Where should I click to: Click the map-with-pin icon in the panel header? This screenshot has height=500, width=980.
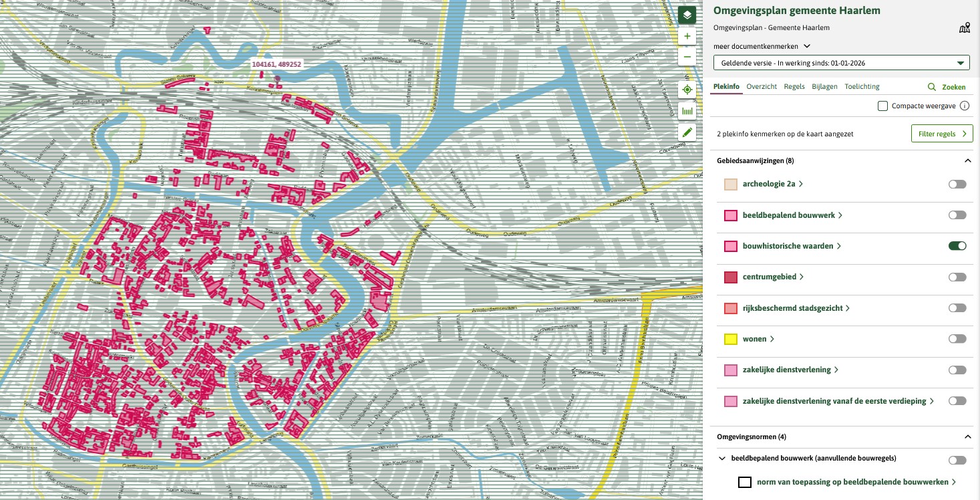(964, 27)
